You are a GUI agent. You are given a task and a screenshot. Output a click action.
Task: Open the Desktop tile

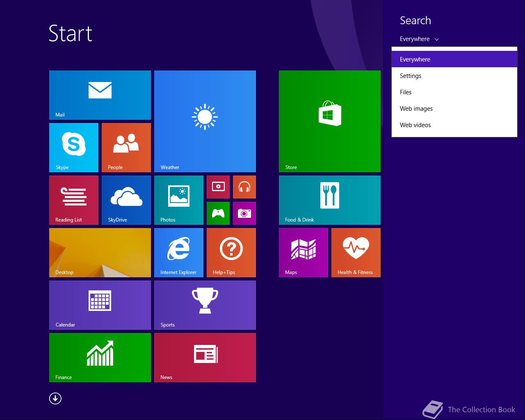point(100,253)
